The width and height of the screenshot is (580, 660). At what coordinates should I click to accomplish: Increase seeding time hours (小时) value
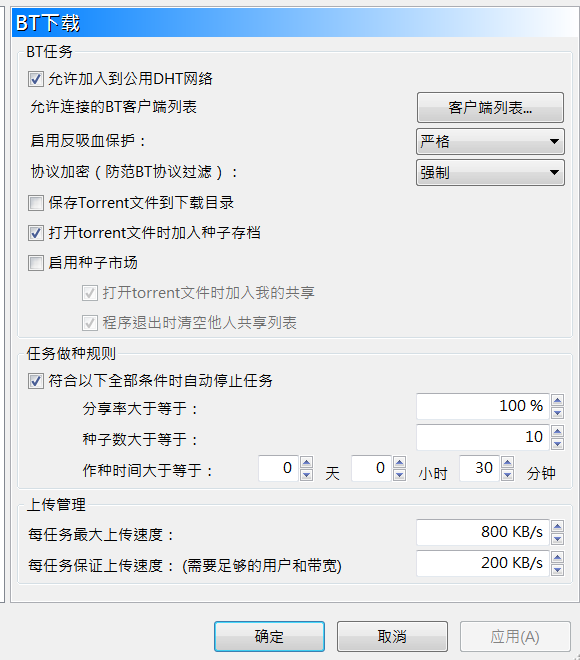(399, 463)
